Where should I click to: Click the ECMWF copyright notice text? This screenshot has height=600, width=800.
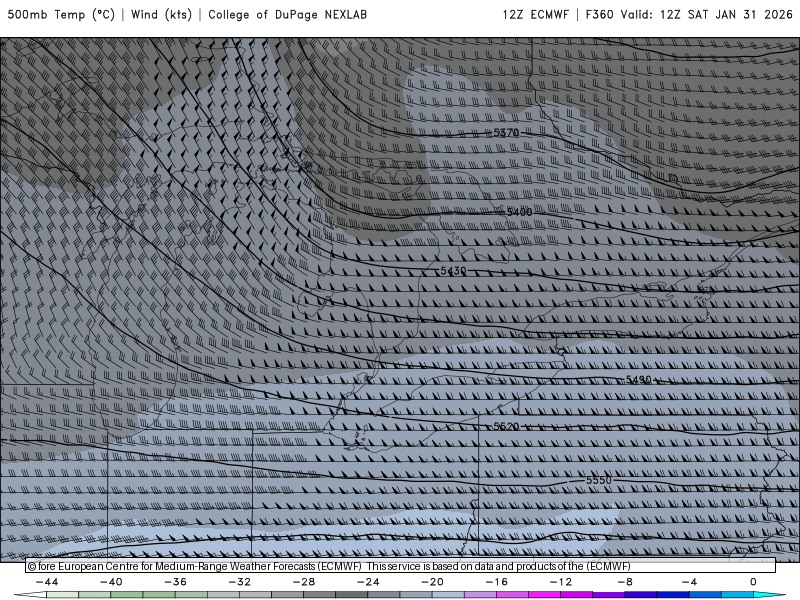(329, 566)
